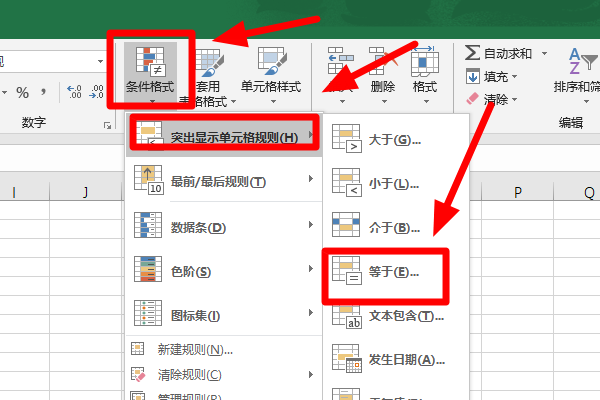Viewport: 600px width, 400px height.
Task: Click the 填充 fill down icon
Action: tap(473, 76)
